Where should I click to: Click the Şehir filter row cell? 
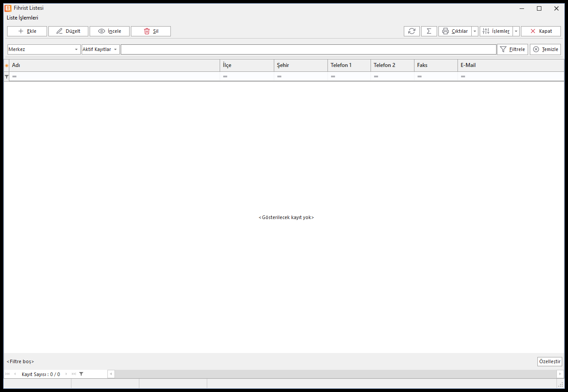(x=301, y=76)
